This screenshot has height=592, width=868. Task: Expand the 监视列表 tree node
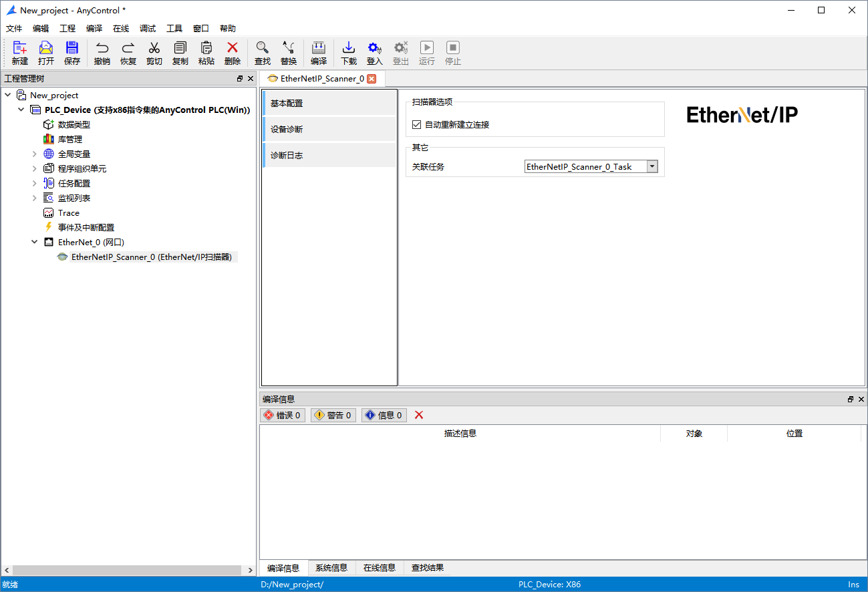35,198
